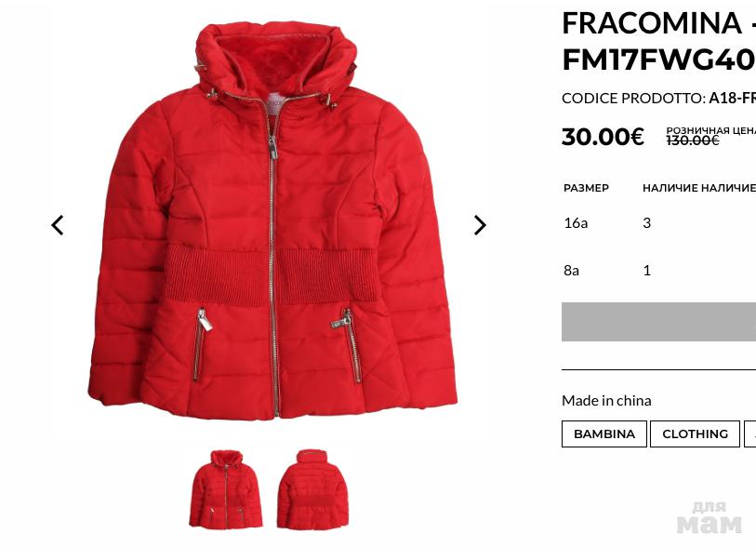Click the FRACOMINA product title
756x547 pixels.
click(x=658, y=42)
